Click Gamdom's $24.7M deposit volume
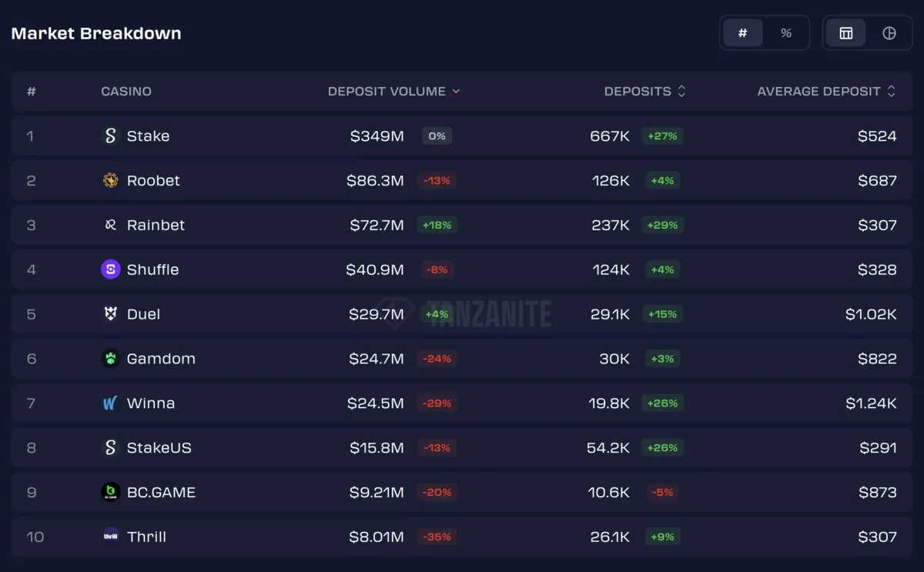 (x=377, y=359)
